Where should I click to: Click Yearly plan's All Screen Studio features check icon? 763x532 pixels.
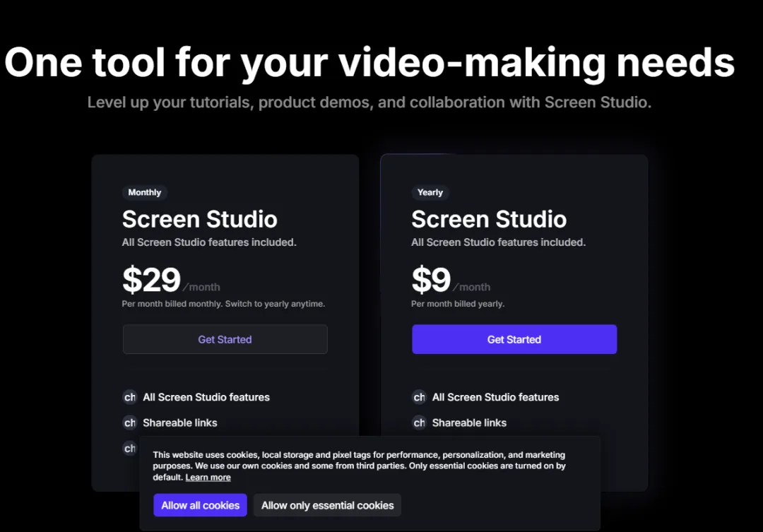[420, 397]
